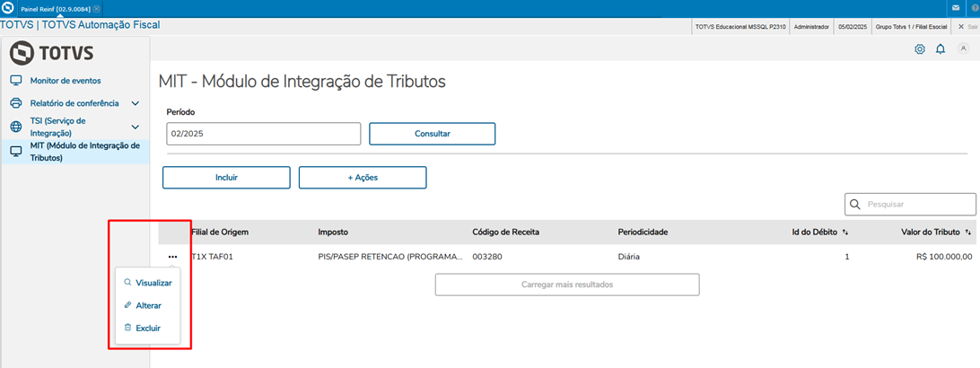Click the magnifier icon in Pesquisar field
The width and height of the screenshot is (980, 368).
point(855,205)
